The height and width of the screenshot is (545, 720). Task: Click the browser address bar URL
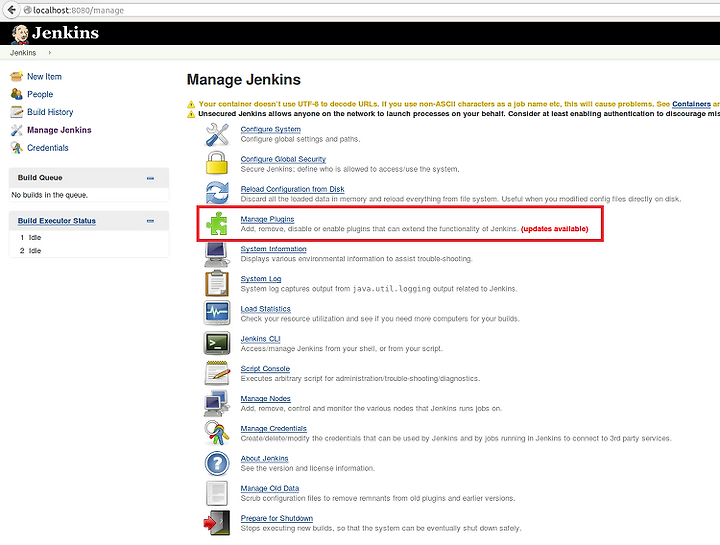coord(79,10)
